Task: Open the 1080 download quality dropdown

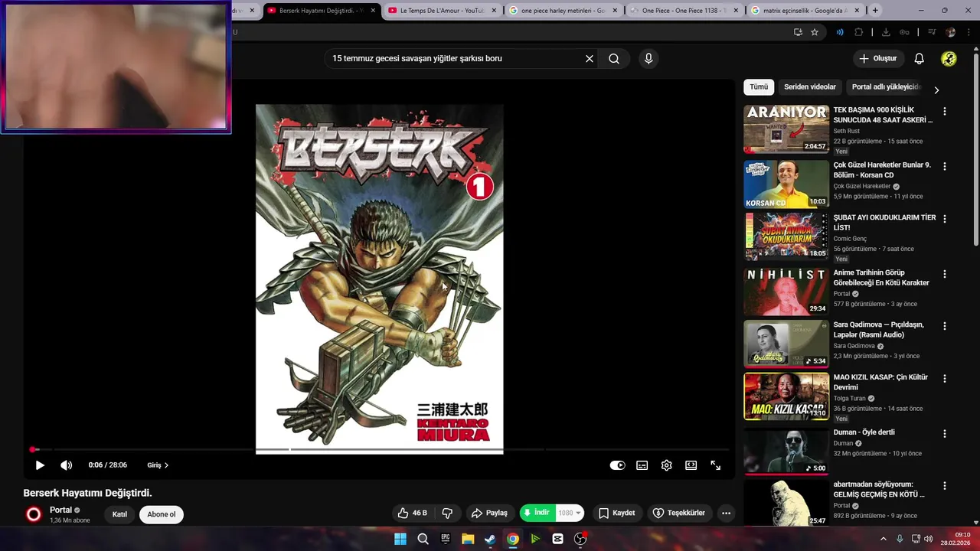Action: [570, 513]
